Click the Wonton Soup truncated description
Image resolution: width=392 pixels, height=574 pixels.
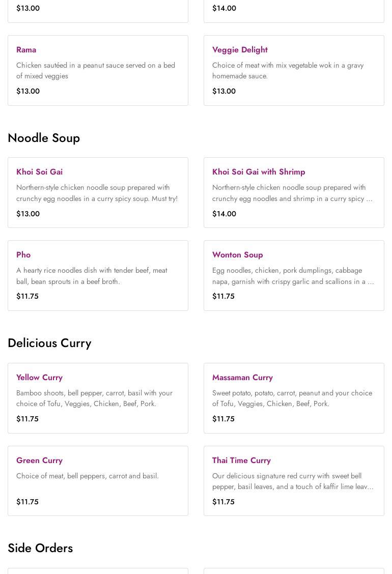pos(293,276)
